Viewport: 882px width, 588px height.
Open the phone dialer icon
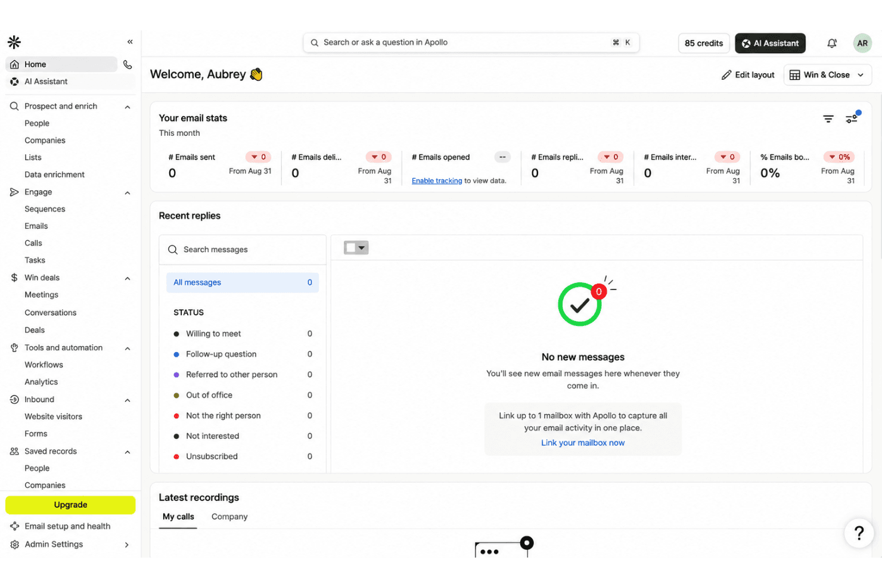pyautogui.click(x=128, y=64)
